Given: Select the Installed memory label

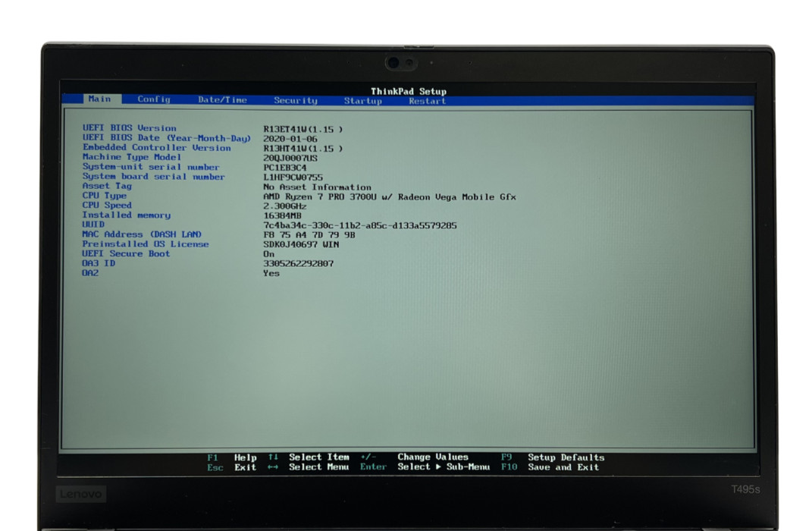Looking at the screenshot, I should (127, 215).
